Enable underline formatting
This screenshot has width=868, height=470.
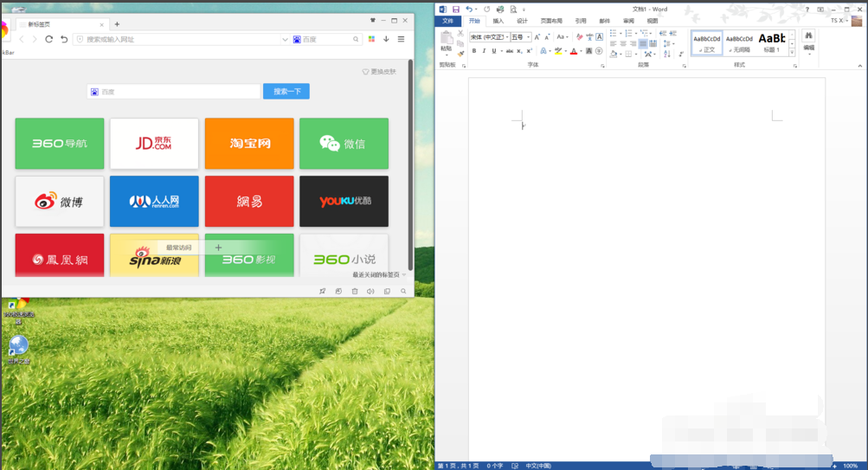pos(494,51)
